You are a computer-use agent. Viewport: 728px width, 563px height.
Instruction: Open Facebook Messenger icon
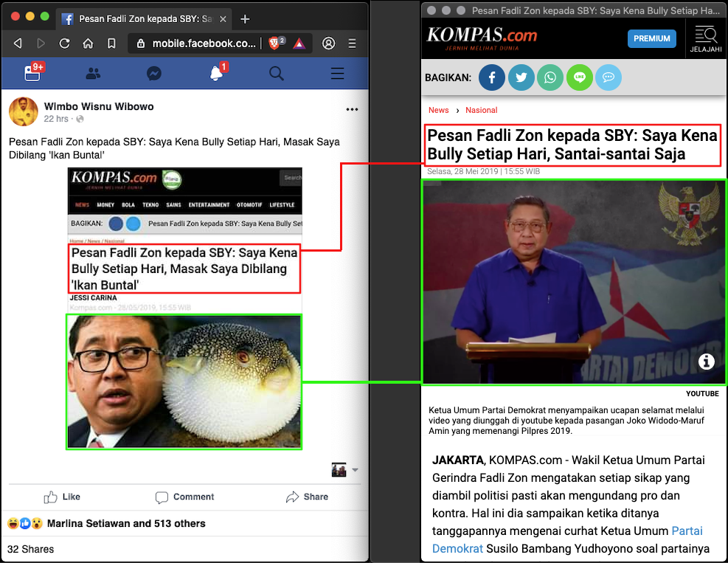pyautogui.click(x=153, y=74)
